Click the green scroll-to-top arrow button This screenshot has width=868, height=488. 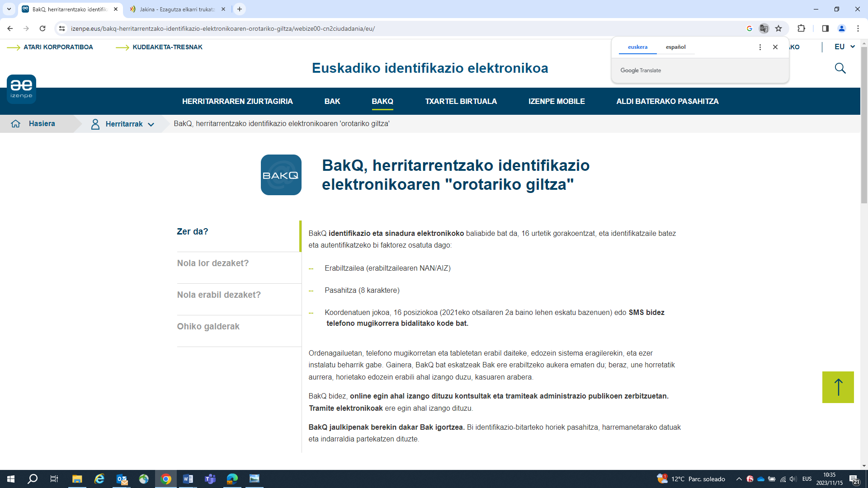pyautogui.click(x=838, y=387)
